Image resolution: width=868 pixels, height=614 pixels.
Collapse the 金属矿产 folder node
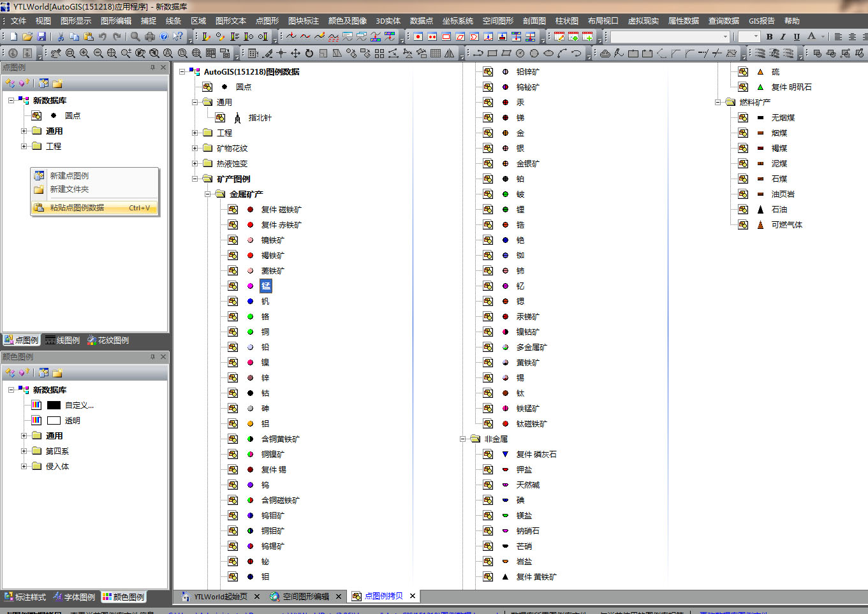[x=208, y=194]
